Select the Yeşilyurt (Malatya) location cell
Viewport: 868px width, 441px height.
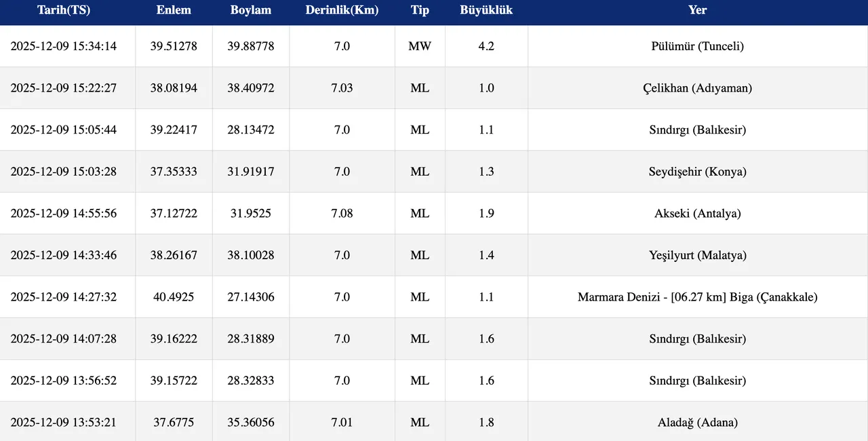[x=697, y=255]
